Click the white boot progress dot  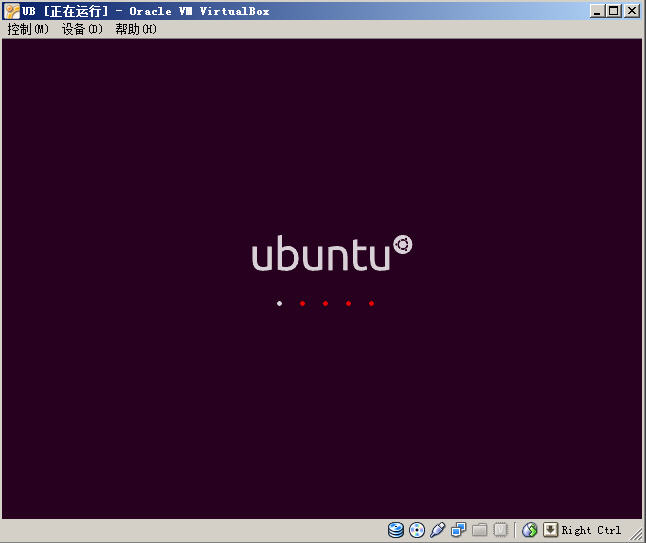coord(279,304)
